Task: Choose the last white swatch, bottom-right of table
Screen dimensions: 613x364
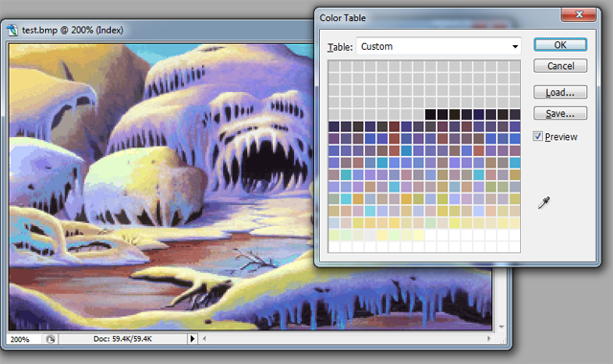Action: point(515,247)
